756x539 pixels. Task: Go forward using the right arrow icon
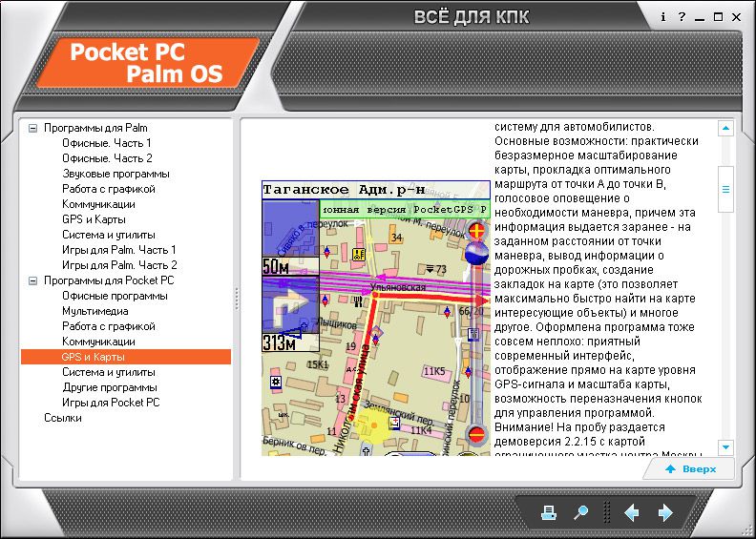click(x=665, y=512)
